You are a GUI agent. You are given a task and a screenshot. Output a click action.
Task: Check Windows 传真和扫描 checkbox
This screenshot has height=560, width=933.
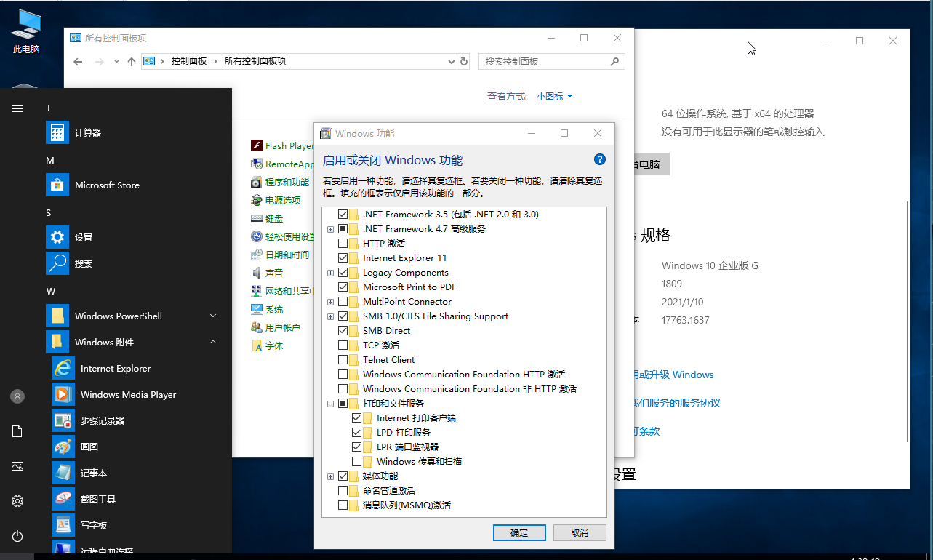[357, 462]
